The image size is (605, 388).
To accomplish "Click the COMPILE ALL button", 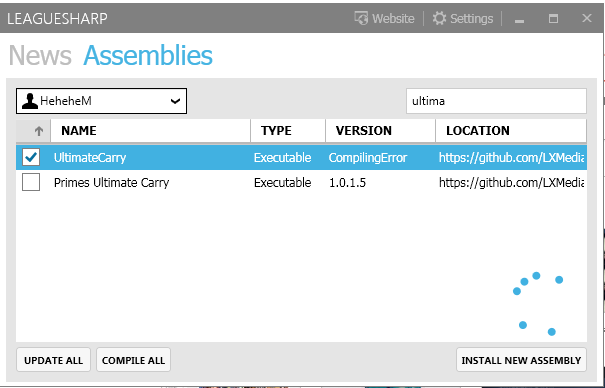I will coord(134,360).
